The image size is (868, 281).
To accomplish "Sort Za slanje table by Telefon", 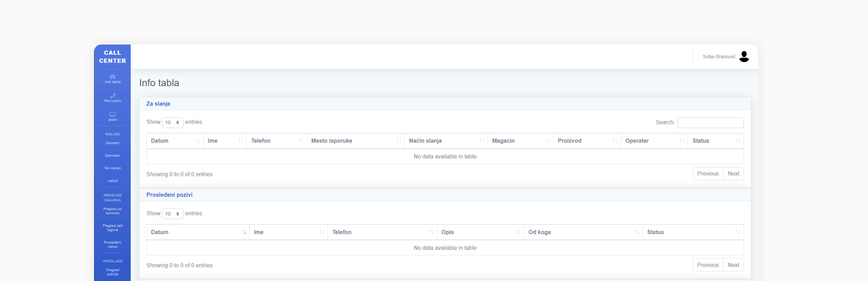I will (x=277, y=141).
